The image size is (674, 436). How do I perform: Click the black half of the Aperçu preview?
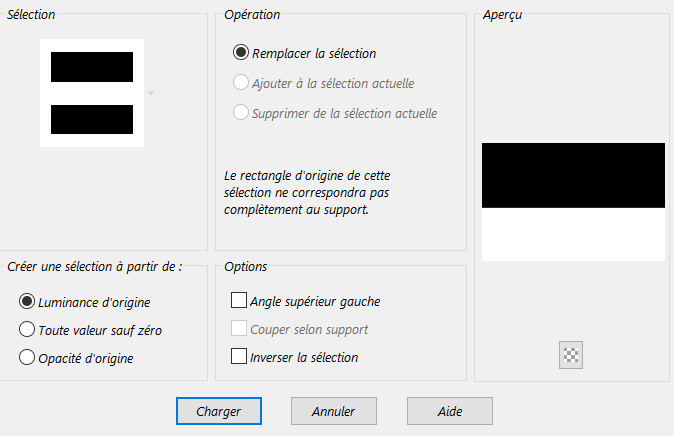573,175
